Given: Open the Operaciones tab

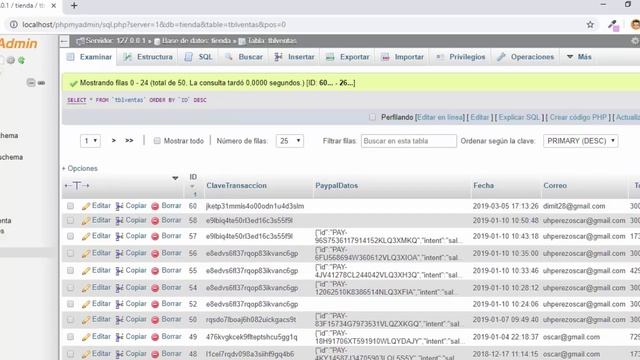Looking at the screenshot, I should click(x=526, y=57).
